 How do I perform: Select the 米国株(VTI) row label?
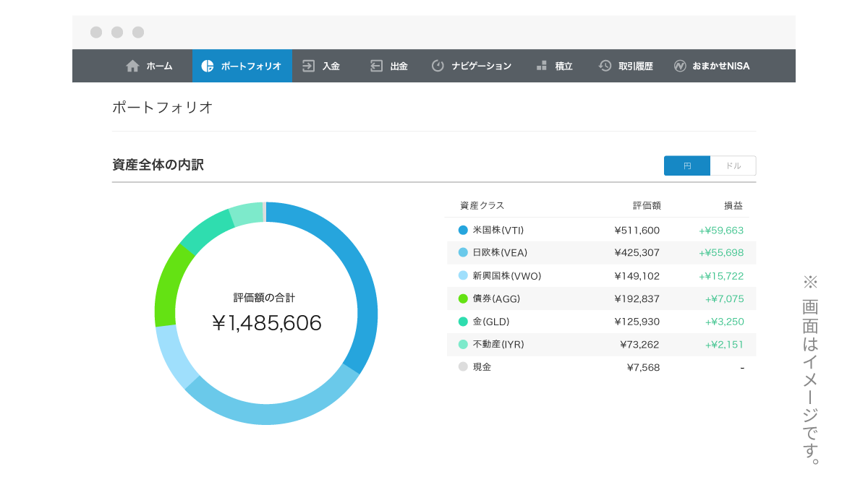[x=498, y=231]
